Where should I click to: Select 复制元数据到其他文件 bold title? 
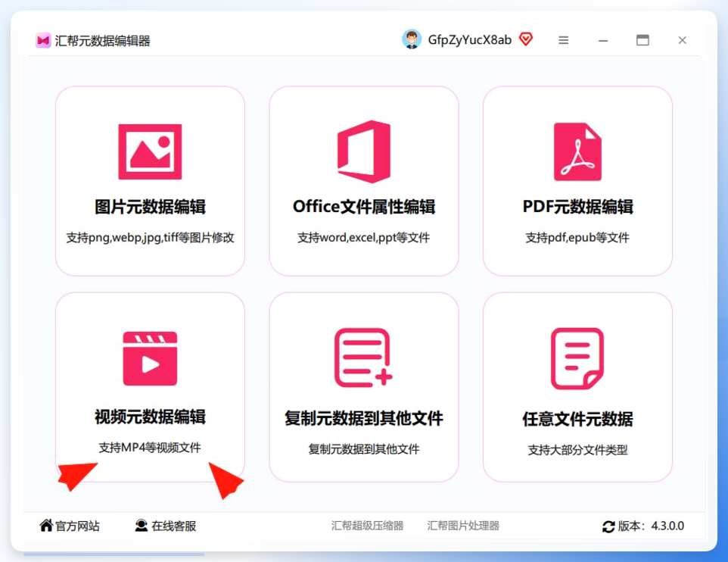click(x=363, y=418)
